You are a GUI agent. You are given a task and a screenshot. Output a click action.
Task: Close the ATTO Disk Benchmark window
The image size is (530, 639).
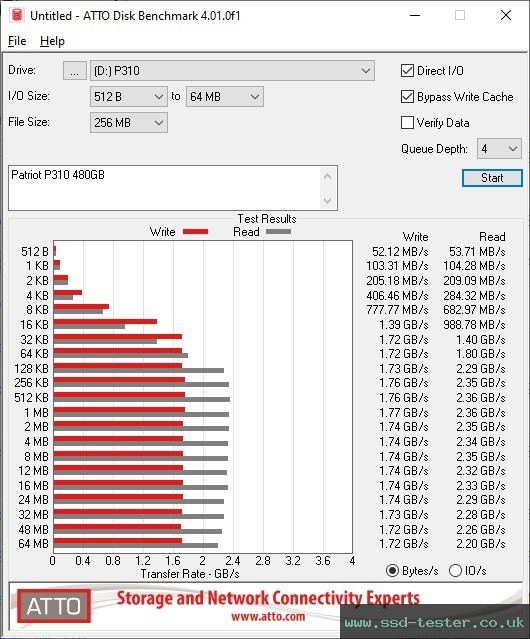pyautogui.click(x=506, y=15)
